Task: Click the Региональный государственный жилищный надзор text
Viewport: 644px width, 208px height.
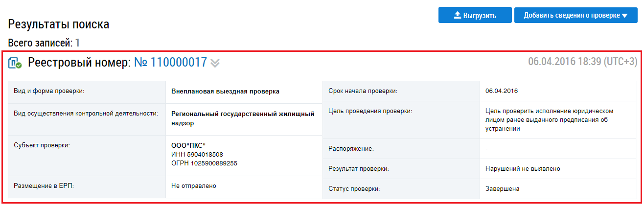Action: [x=242, y=118]
